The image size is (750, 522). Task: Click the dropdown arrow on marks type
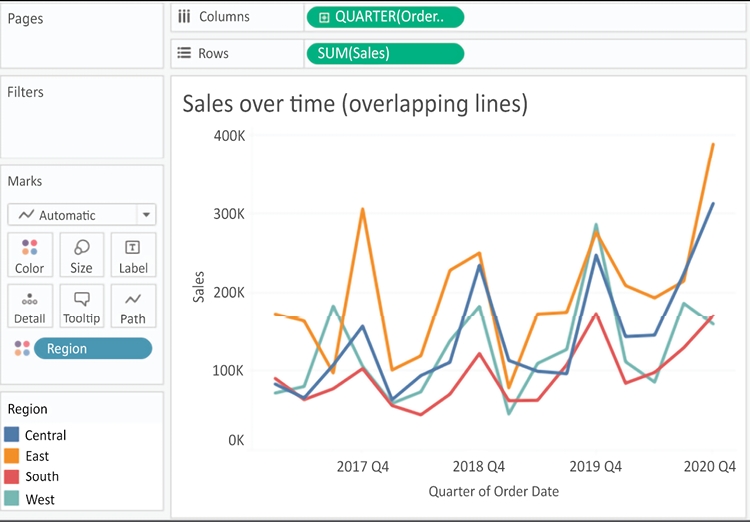pyautogui.click(x=147, y=215)
